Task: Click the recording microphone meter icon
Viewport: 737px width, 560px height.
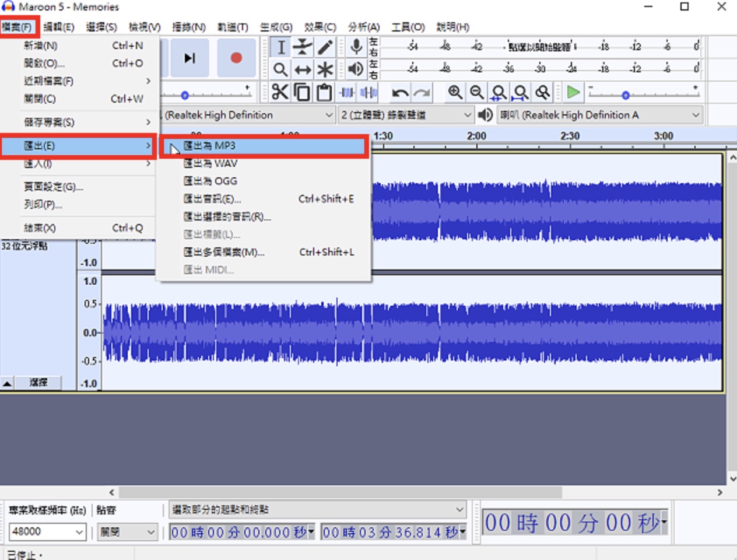Action: pos(356,47)
